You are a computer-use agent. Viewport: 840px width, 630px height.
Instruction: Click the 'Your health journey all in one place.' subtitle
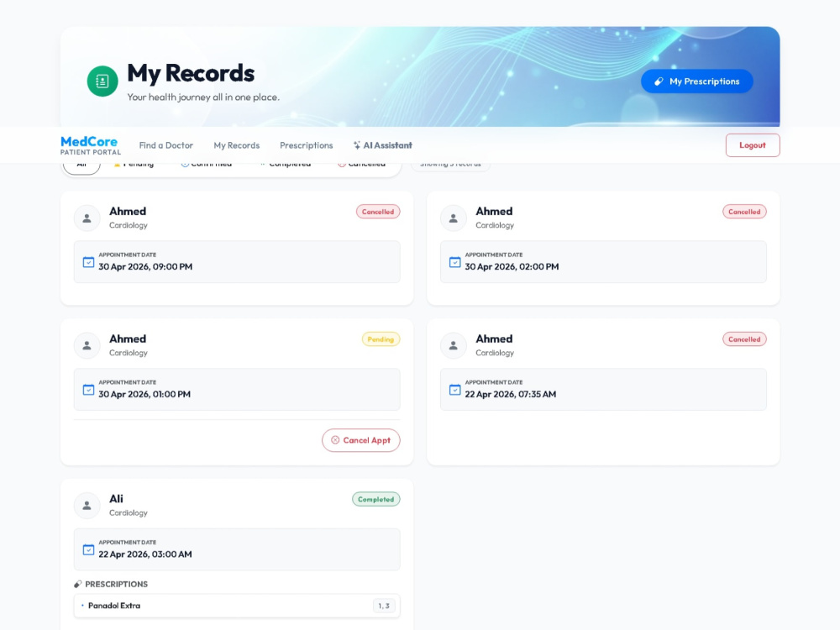click(203, 97)
